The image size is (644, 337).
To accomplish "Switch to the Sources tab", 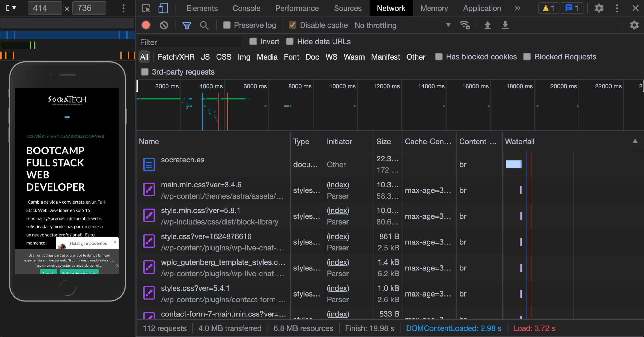I will pos(348,8).
